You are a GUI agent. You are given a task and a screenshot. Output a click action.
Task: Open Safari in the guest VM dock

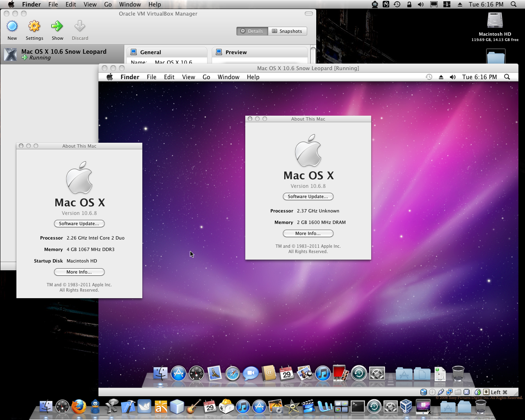tap(233, 374)
